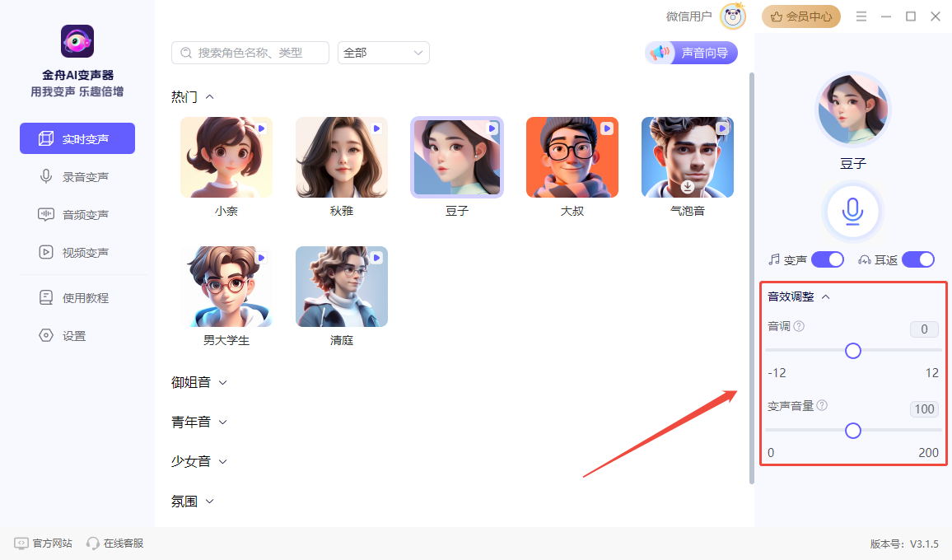This screenshot has width=952, height=560.
Task: Click the headphone icon beside 耳返
Action: (865, 260)
